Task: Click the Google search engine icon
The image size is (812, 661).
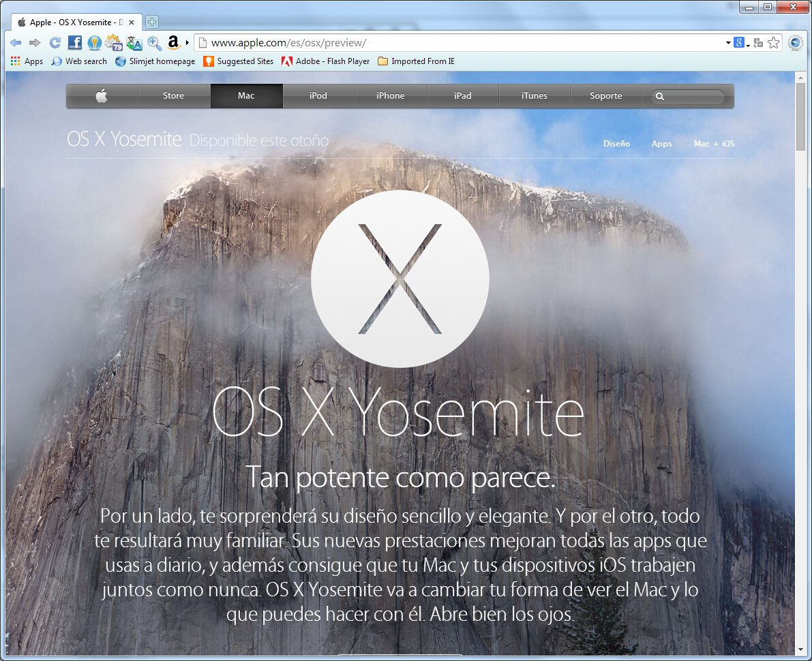Action: coord(739,42)
